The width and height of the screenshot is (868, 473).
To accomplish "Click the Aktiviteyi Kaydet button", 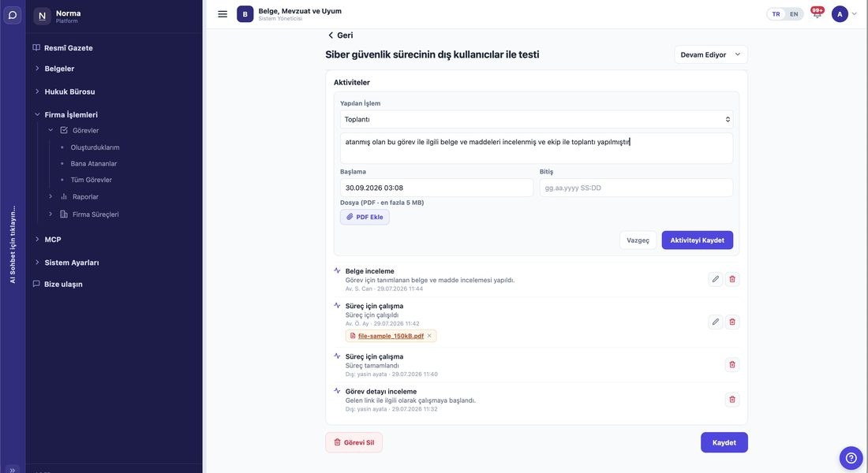I will click(x=697, y=240).
